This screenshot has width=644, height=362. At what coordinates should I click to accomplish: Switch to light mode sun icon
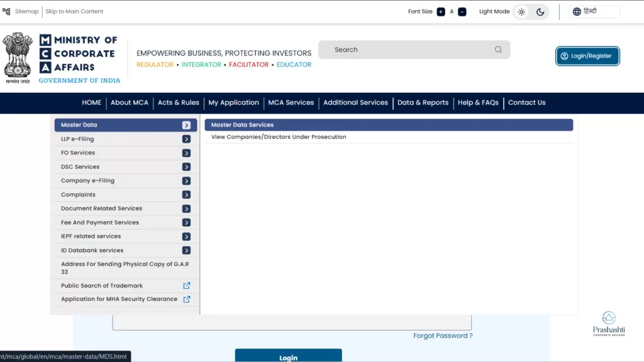(521, 12)
